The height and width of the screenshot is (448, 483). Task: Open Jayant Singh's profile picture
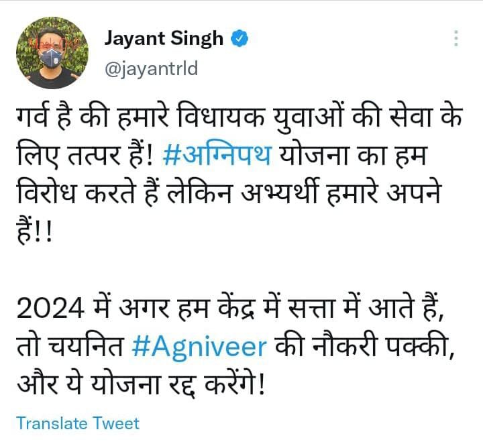pyautogui.click(x=52, y=53)
